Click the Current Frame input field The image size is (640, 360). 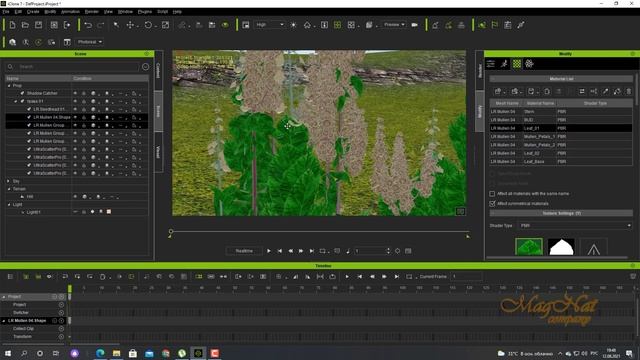[466, 276]
